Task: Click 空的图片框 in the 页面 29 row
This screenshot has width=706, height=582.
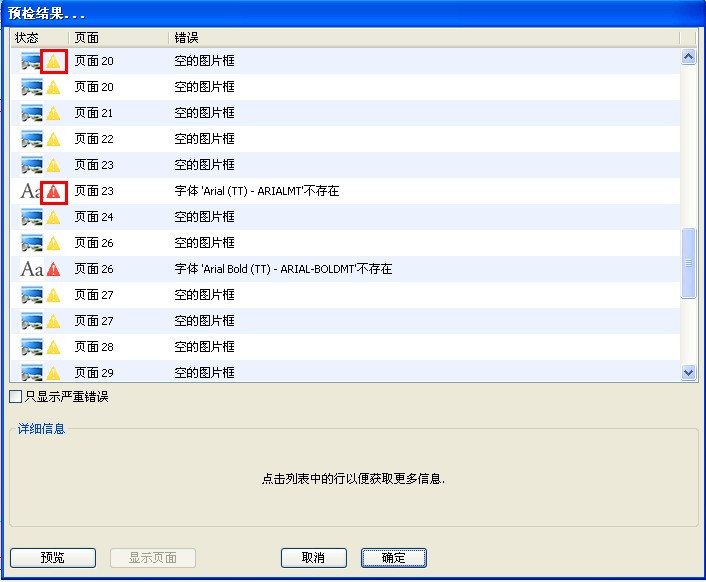Action: pyautogui.click(x=204, y=373)
